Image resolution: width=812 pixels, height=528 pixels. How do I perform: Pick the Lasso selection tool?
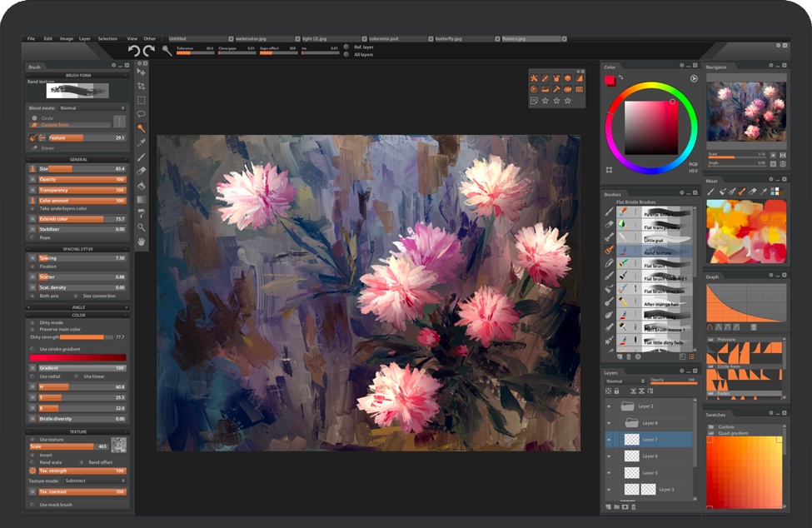[141, 114]
